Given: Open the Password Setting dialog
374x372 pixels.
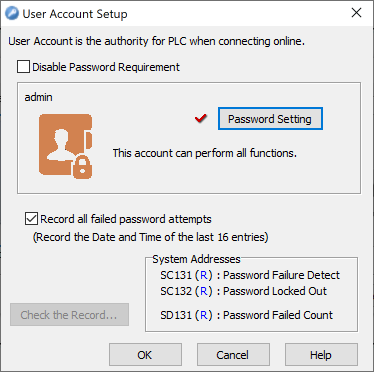Looking at the screenshot, I should (x=270, y=119).
